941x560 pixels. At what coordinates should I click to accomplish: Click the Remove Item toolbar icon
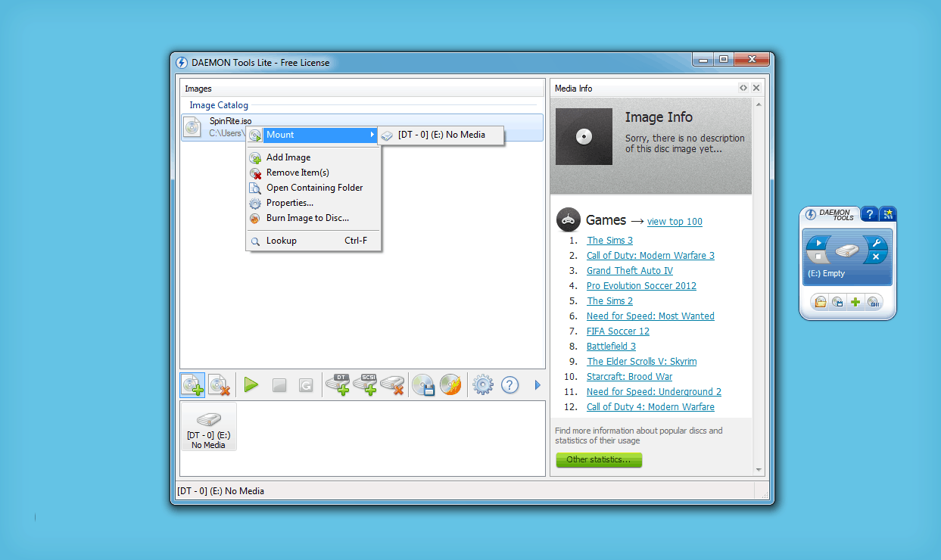[x=220, y=385]
